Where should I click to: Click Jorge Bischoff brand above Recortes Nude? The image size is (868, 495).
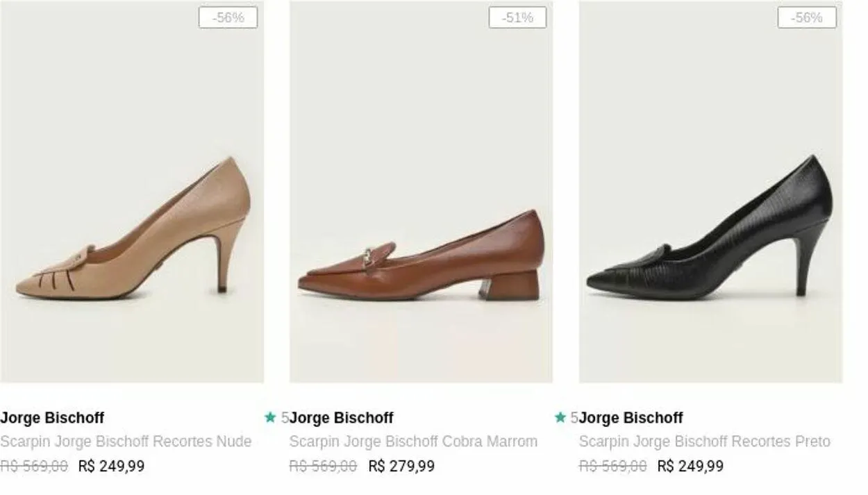click(52, 418)
